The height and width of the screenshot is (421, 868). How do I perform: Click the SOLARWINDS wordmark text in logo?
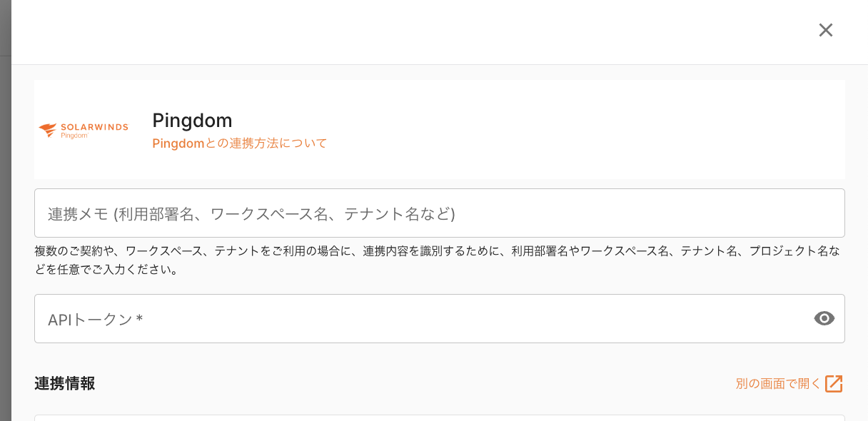[x=94, y=126]
